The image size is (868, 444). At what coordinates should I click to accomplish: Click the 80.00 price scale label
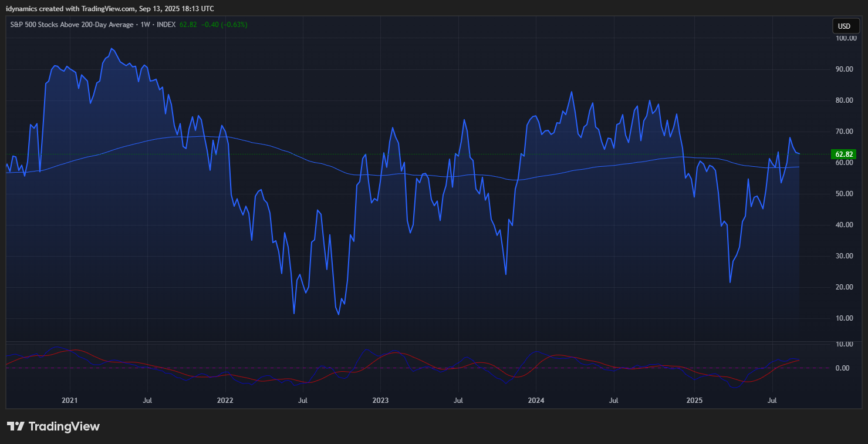pyautogui.click(x=844, y=100)
